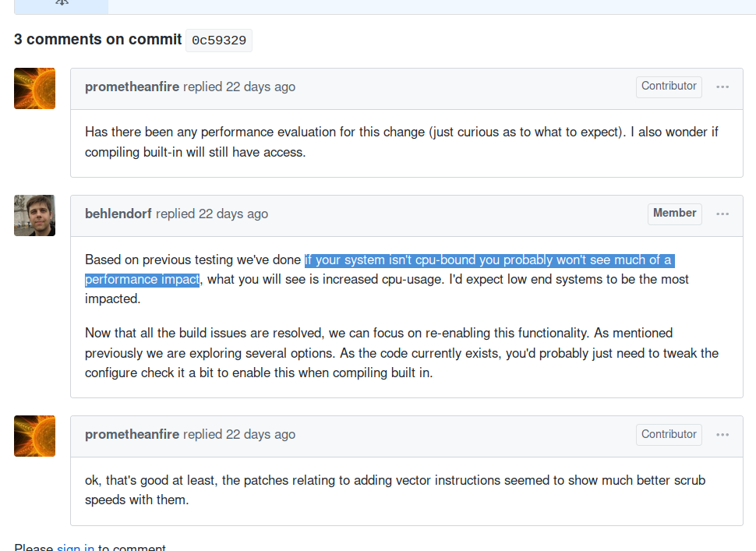756x551 pixels.
Task: Visit the behlendorf username link
Action: point(118,214)
